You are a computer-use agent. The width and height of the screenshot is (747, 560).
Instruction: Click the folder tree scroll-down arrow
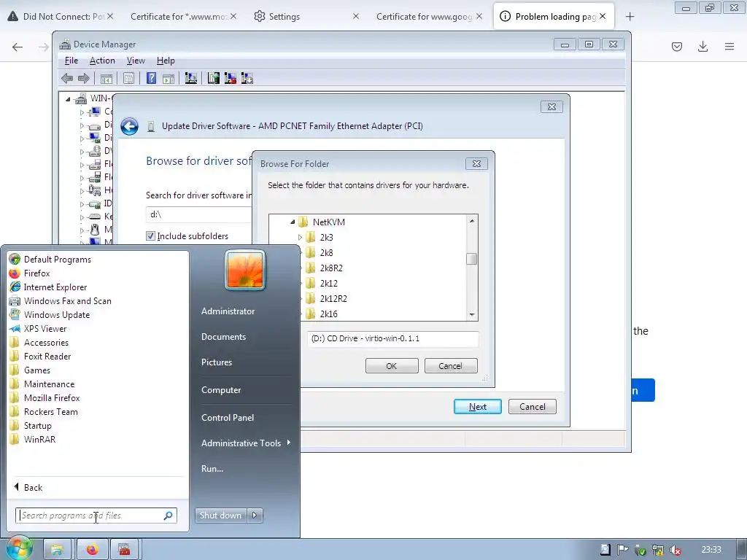click(x=472, y=315)
